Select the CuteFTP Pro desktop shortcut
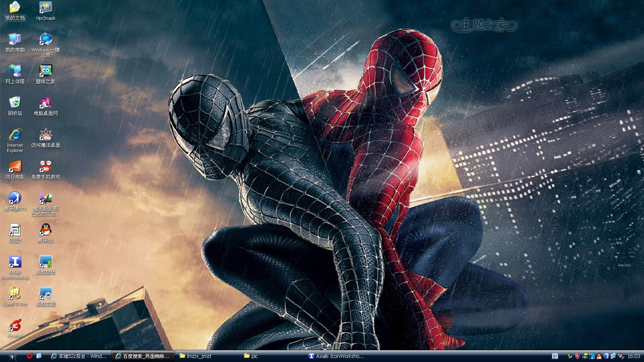 (15, 297)
